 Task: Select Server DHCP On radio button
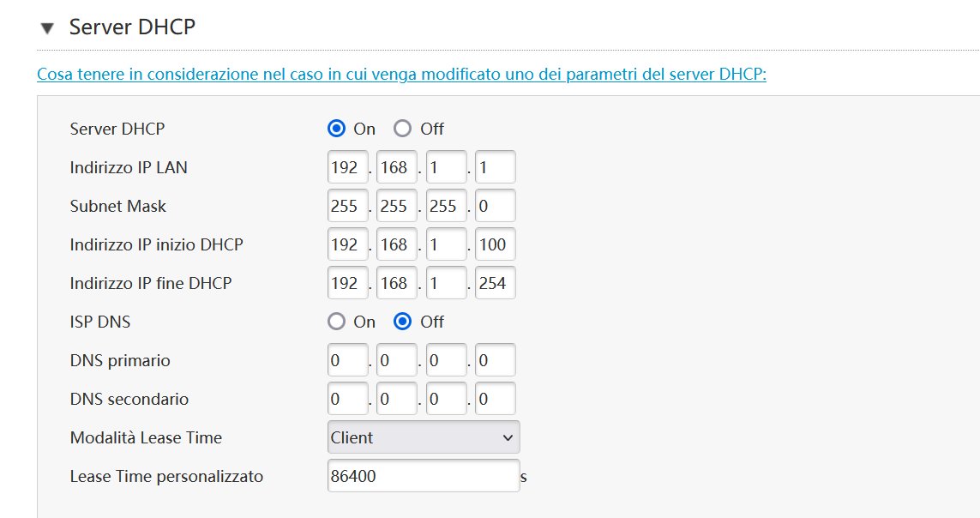pos(336,129)
